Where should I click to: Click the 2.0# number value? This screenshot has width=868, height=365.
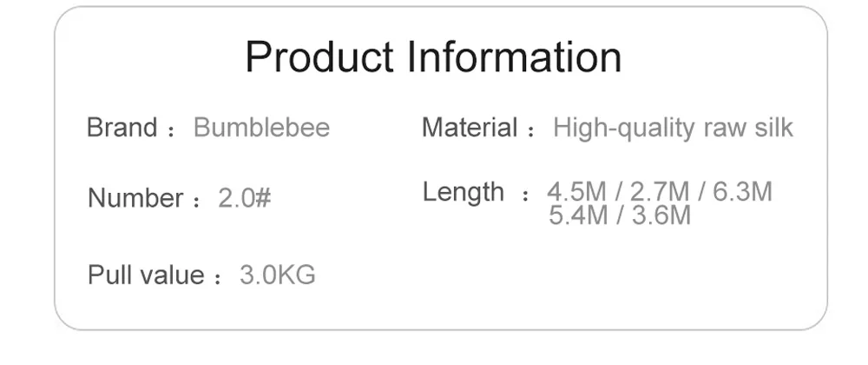pos(245,198)
